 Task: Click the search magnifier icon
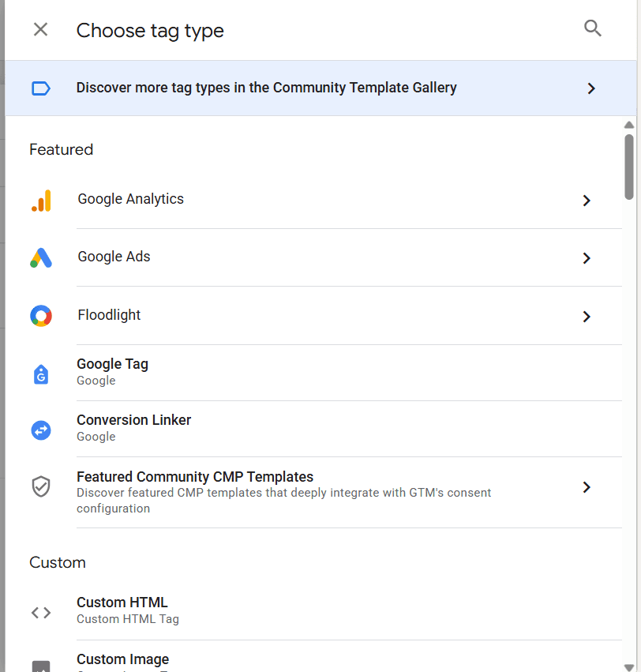[x=592, y=29]
